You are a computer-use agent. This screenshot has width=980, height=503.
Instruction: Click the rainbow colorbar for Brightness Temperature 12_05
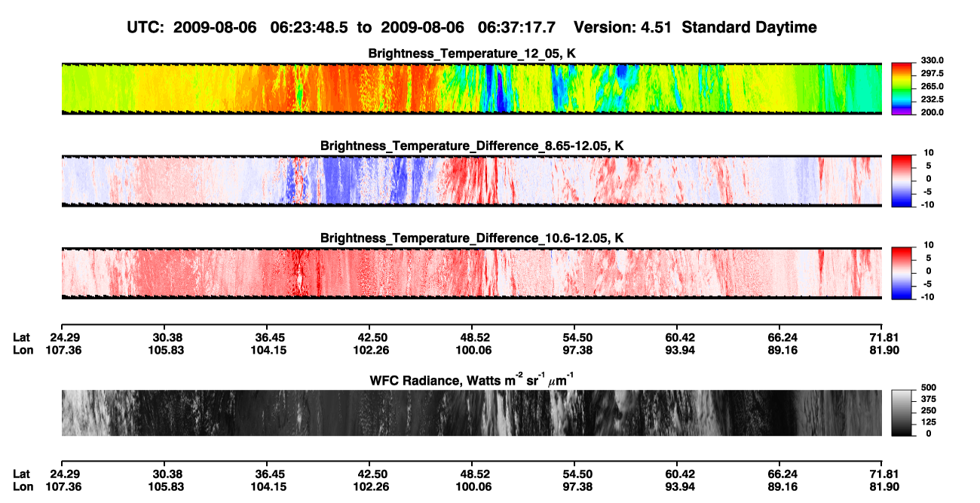[x=901, y=88]
